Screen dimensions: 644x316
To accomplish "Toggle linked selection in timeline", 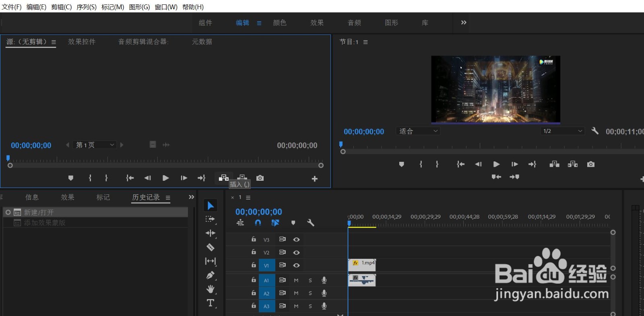I will coord(275,223).
